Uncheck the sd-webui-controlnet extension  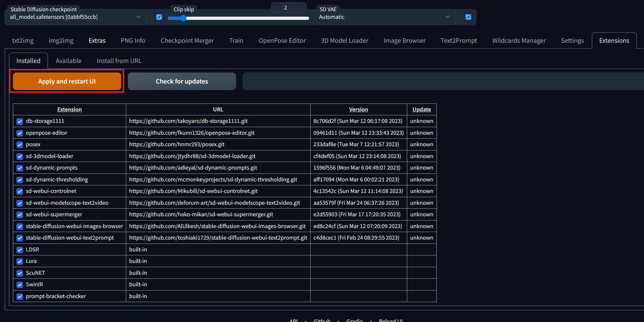pyautogui.click(x=19, y=191)
